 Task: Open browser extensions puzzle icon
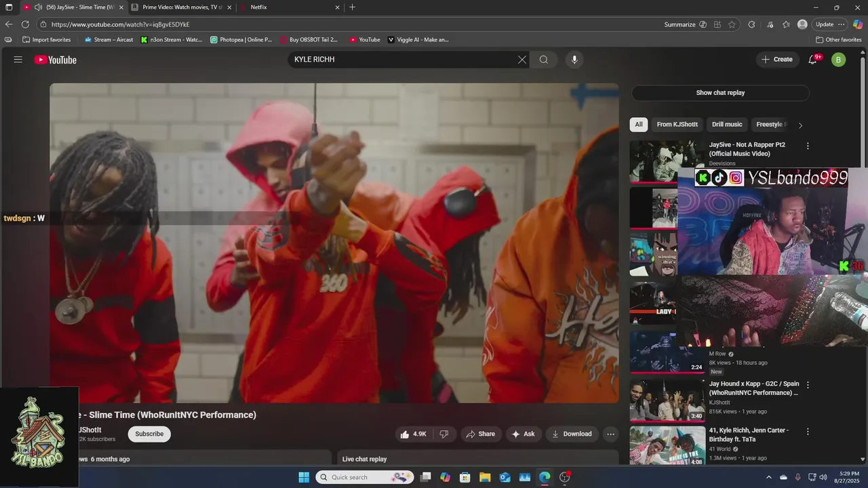coord(751,24)
